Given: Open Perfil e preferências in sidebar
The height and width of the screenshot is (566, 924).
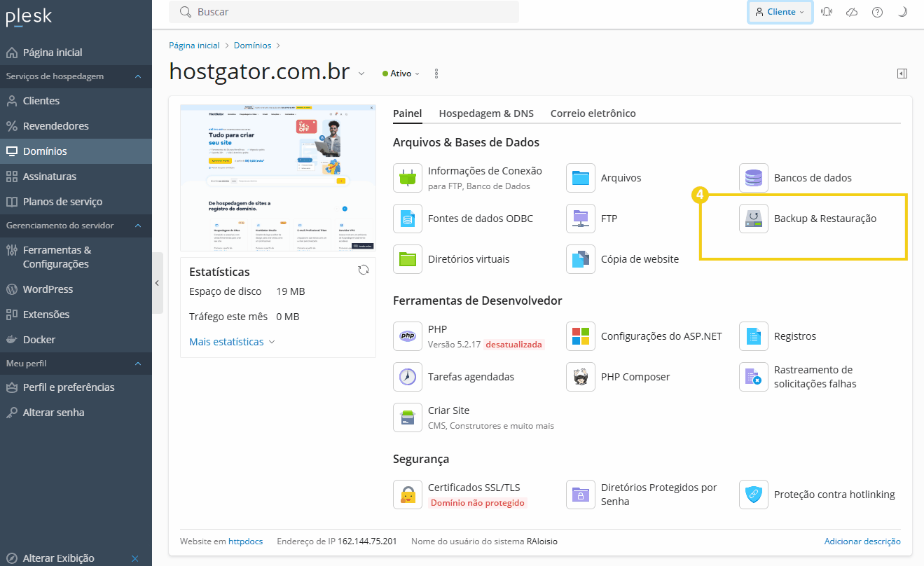Looking at the screenshot, I should 76,387.
